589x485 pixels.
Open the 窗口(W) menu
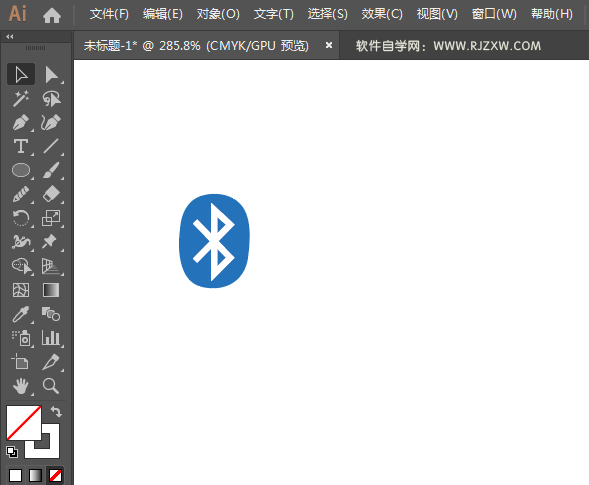coord(494,14)
